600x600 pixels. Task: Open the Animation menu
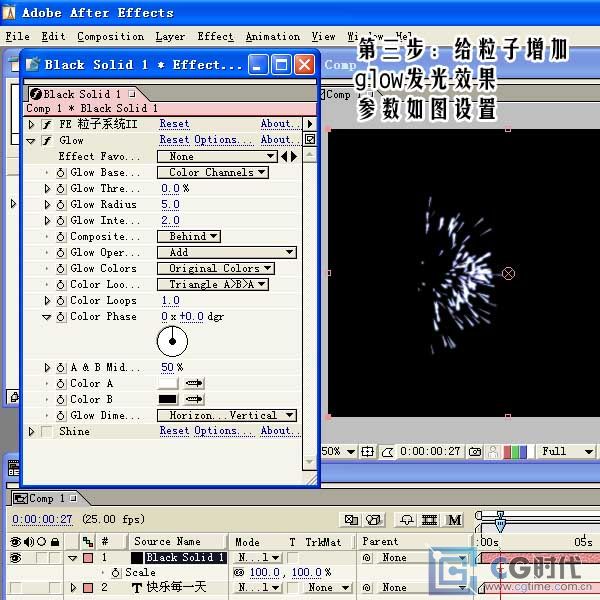(x=272, y=37)
